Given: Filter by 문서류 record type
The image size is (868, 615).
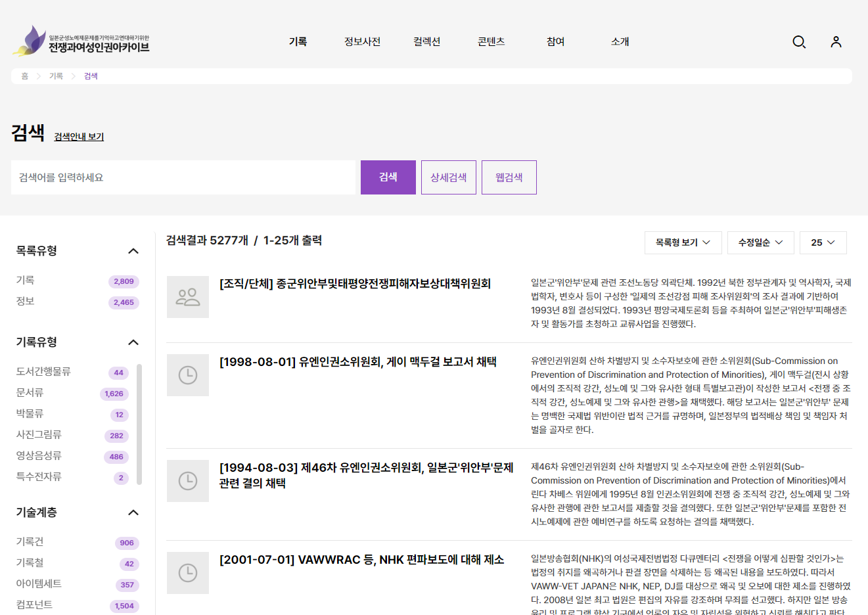Looking at the screenshot, I should click(30, 393).
